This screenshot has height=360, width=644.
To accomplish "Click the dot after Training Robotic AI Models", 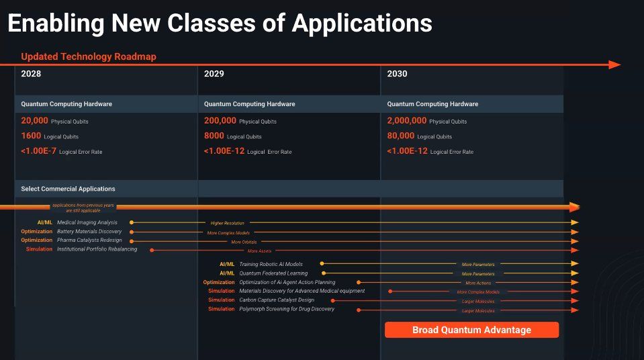I will tap(322, 264).
